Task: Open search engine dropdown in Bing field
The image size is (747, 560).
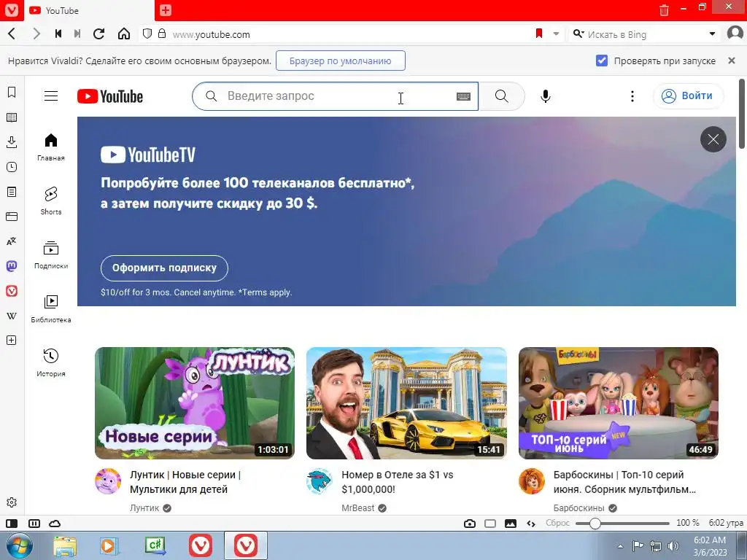Action: coord(712,34)
